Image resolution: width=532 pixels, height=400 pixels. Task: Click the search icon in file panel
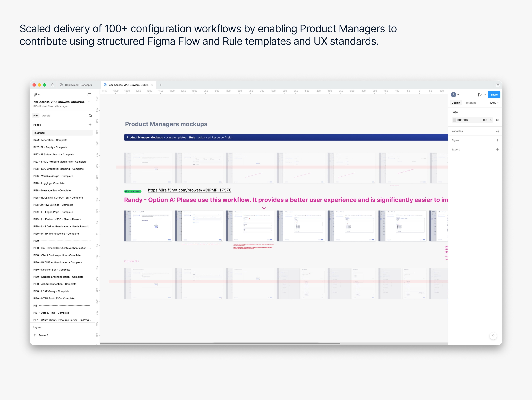(x=90, y=116)
